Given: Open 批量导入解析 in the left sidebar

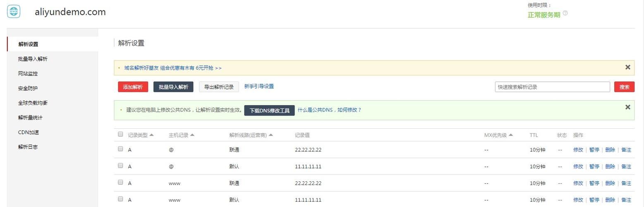Looking at the screenshot, I should coord(33,59).
